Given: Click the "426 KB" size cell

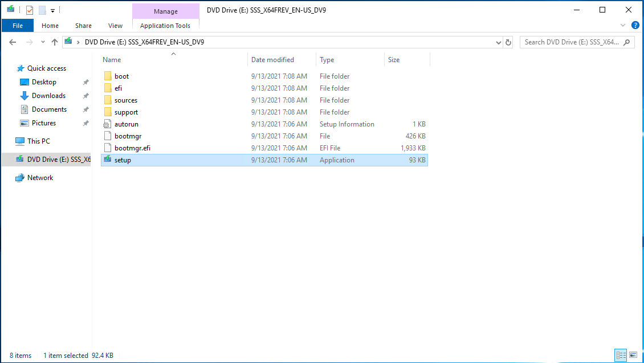Looking at the screenshot, I should (415, 136).
